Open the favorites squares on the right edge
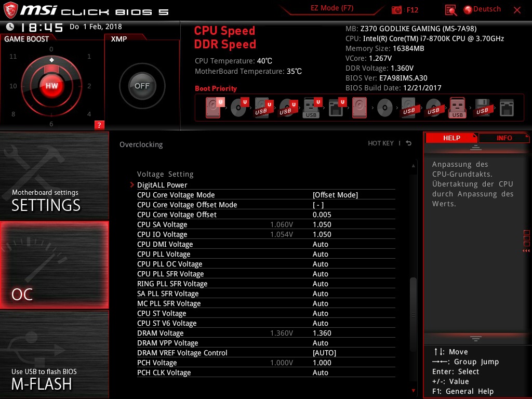 click(527, 238)
